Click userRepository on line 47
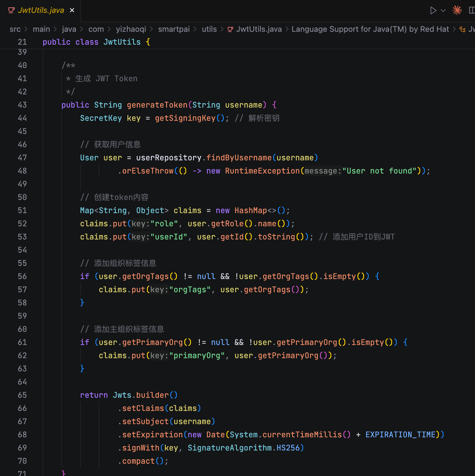 (x=169, y=158)
